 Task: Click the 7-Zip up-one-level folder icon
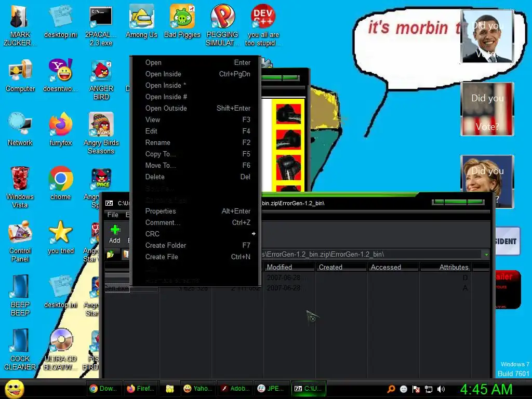click(111, 254)
